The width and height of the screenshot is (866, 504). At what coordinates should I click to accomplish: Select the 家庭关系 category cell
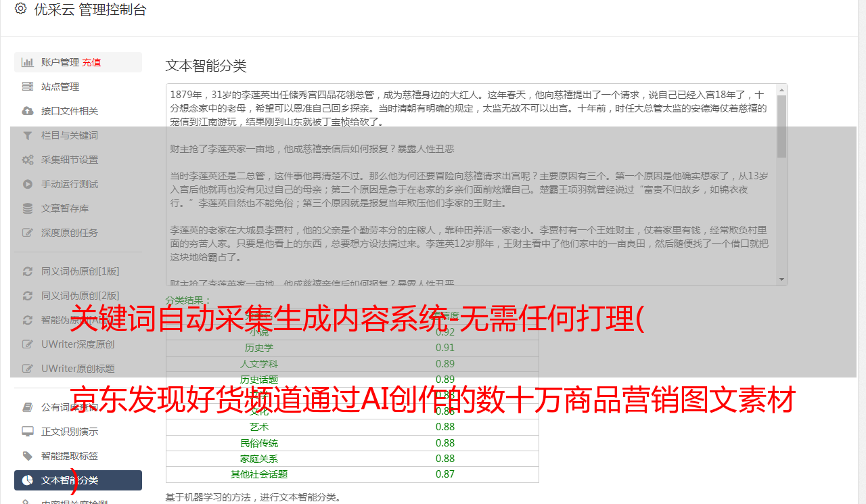click(x=259, y=459)
